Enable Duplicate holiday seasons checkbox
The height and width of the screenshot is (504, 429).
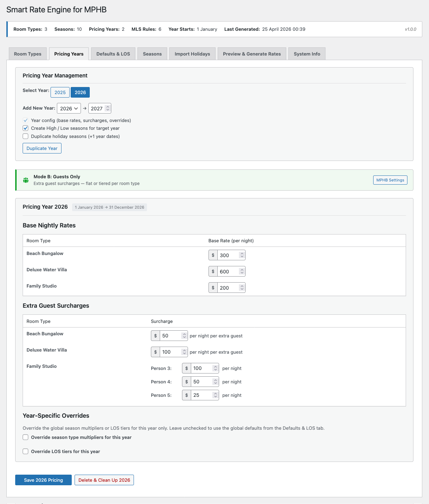pos(25,136)
